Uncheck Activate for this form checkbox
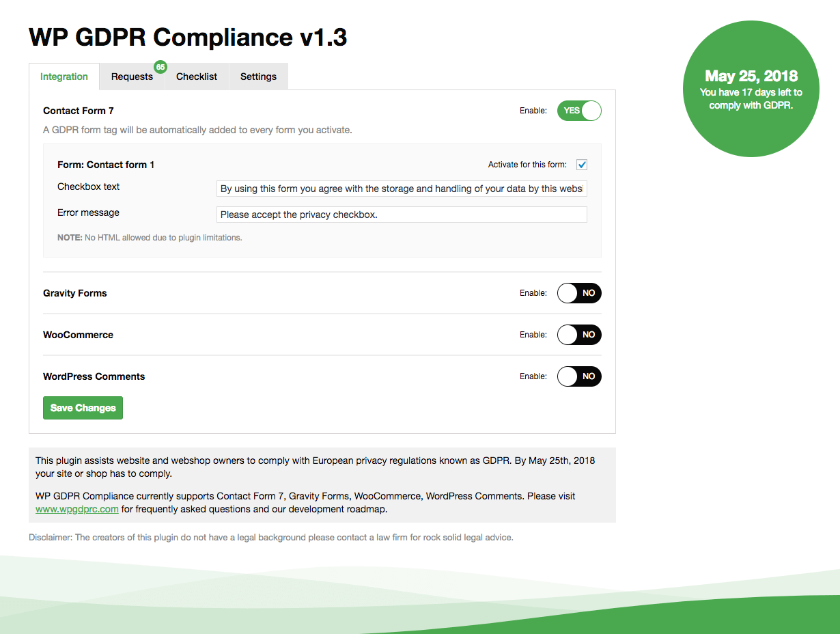Viewport: 840px width, 634px height. click(582, 165)
